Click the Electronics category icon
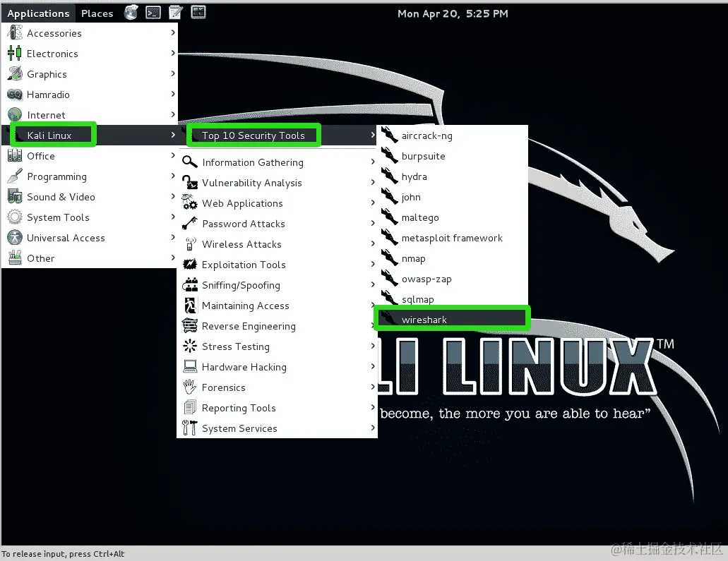Screen dimensions: 728x561 (x=15, y=54)
